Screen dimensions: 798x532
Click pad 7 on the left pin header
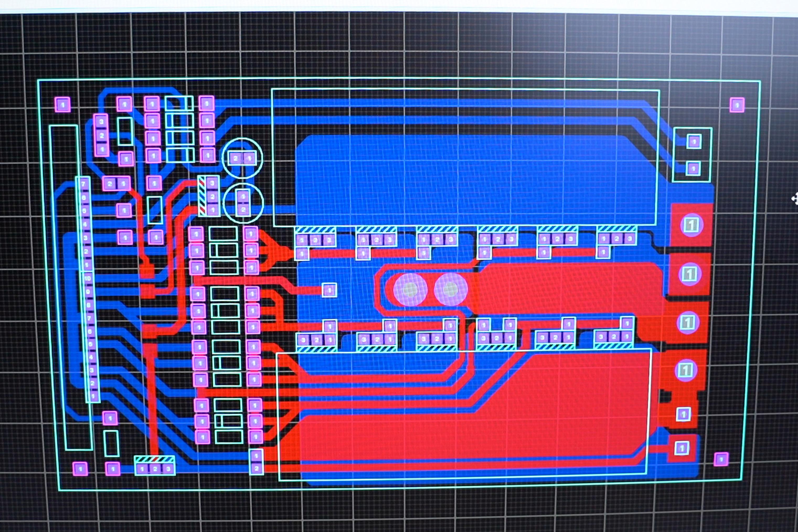(83, 184)
